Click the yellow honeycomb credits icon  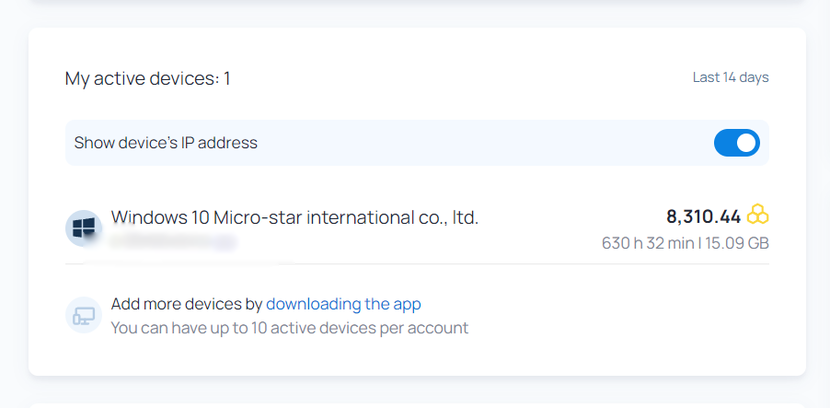click(x=757, y=215)
